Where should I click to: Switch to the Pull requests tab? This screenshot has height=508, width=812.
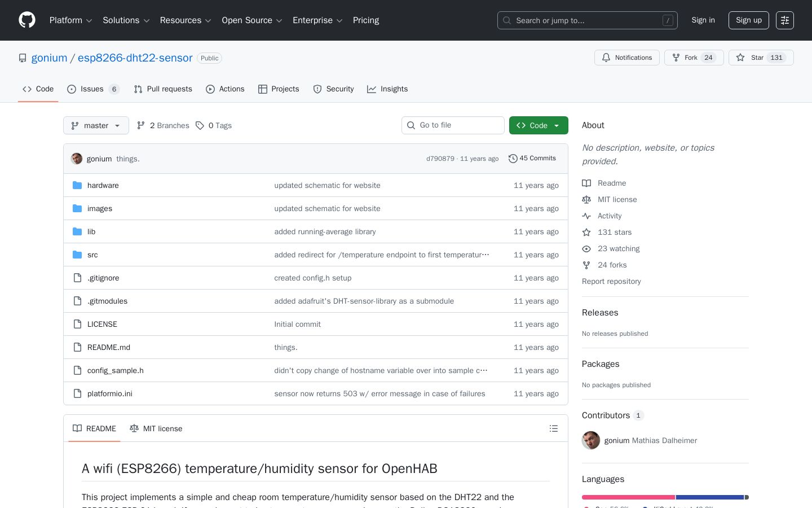[x=163, y=89]
